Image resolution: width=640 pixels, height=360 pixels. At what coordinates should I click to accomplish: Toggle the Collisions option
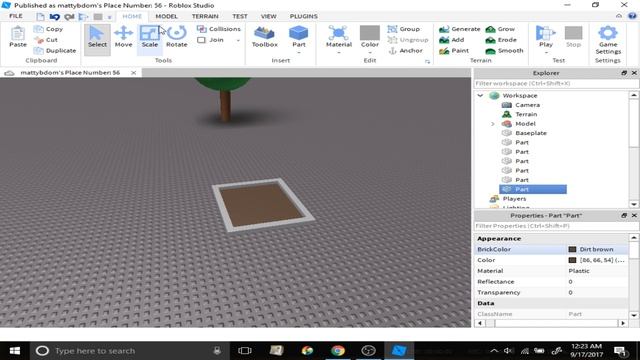tap(218, 29)
